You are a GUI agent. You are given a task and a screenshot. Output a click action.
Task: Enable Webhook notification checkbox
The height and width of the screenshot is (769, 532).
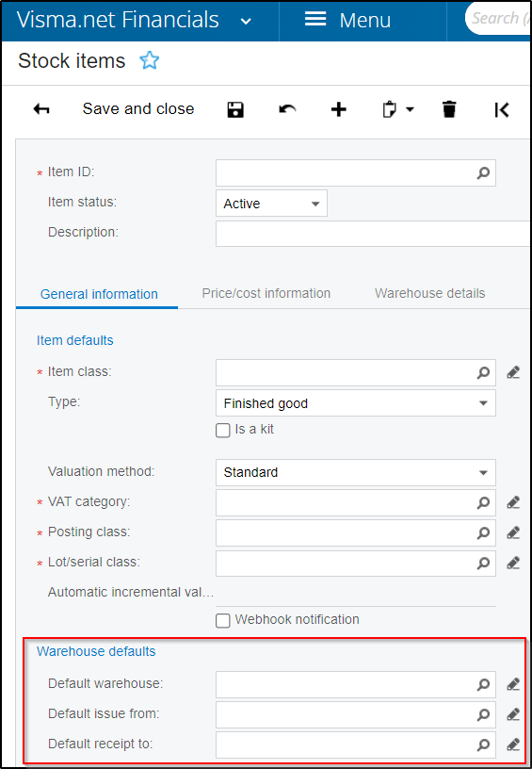pyautogui.click(x=223, y=621)
